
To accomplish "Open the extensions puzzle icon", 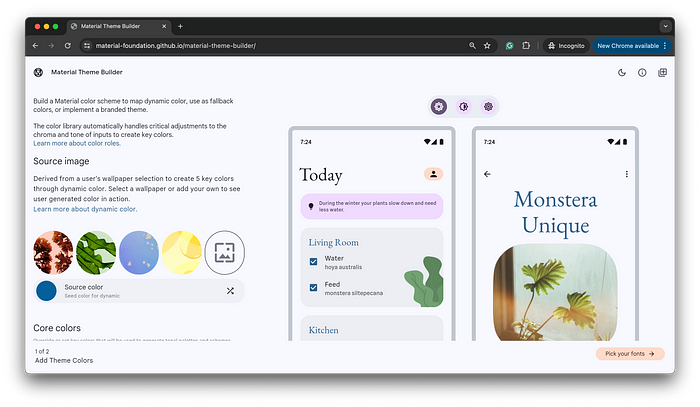I will (x=526, y=46).
